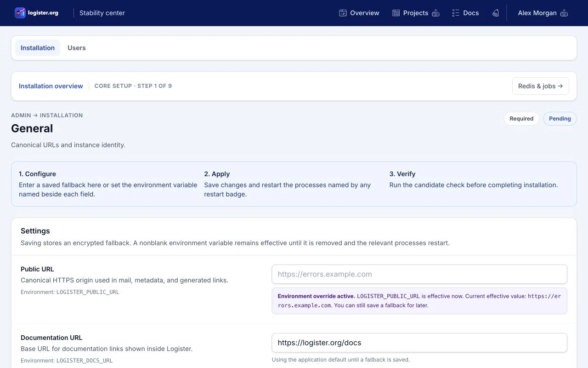Open the Installation overview link
This screenshot has height=368, width=588.
coord(51,86)
